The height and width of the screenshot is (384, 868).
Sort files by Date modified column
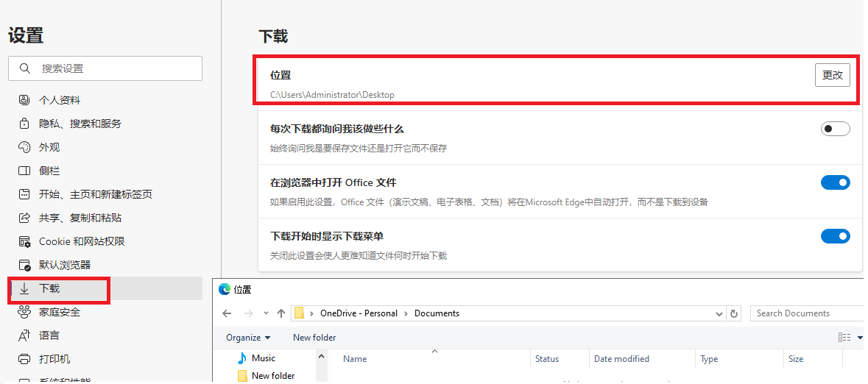(x=621, y=359)
